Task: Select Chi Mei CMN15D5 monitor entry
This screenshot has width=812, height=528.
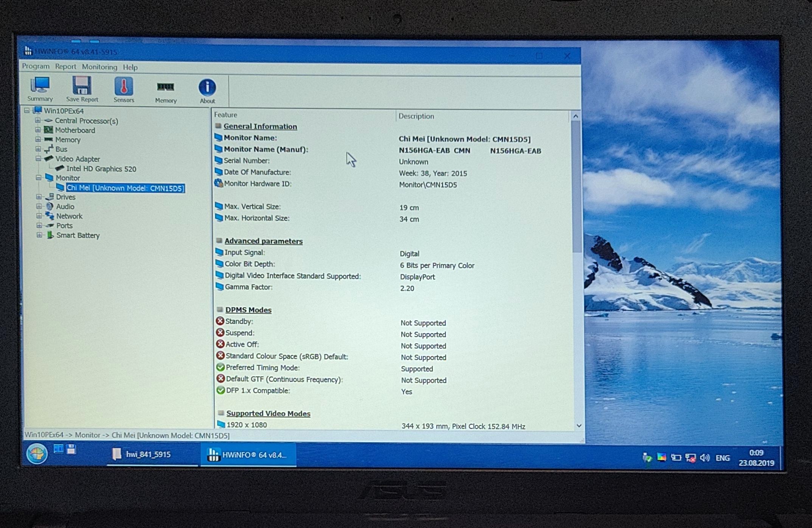Action: coord(125,188)
